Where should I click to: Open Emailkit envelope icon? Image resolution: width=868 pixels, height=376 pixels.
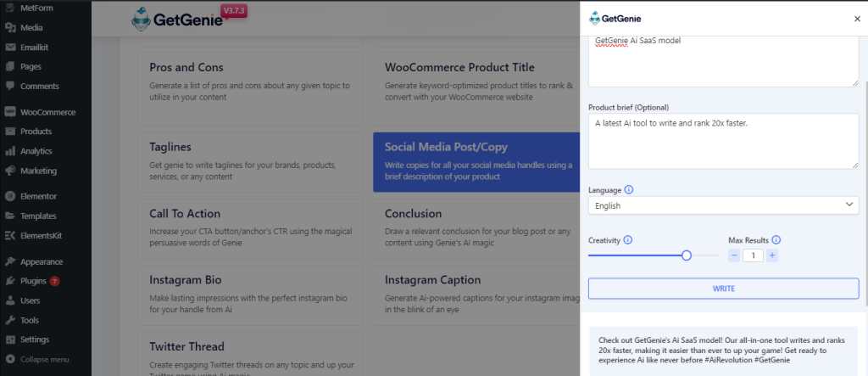[10, 48]
